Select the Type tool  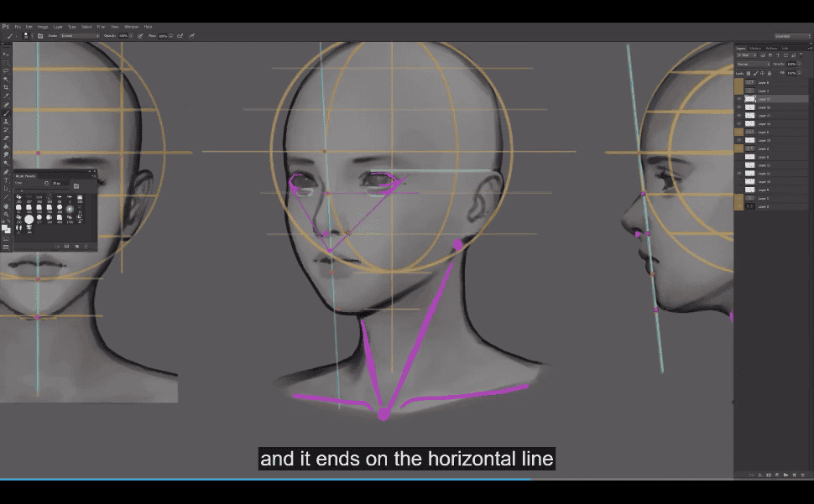click(x=6, y=180)
